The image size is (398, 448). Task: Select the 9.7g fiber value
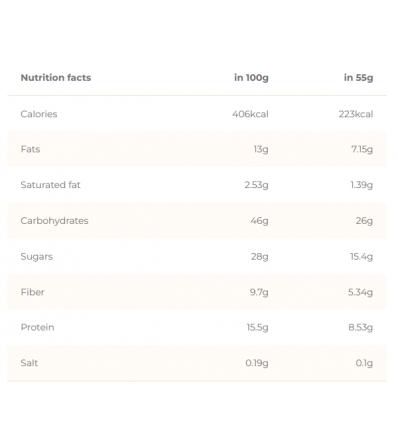(x=259, y=292)
